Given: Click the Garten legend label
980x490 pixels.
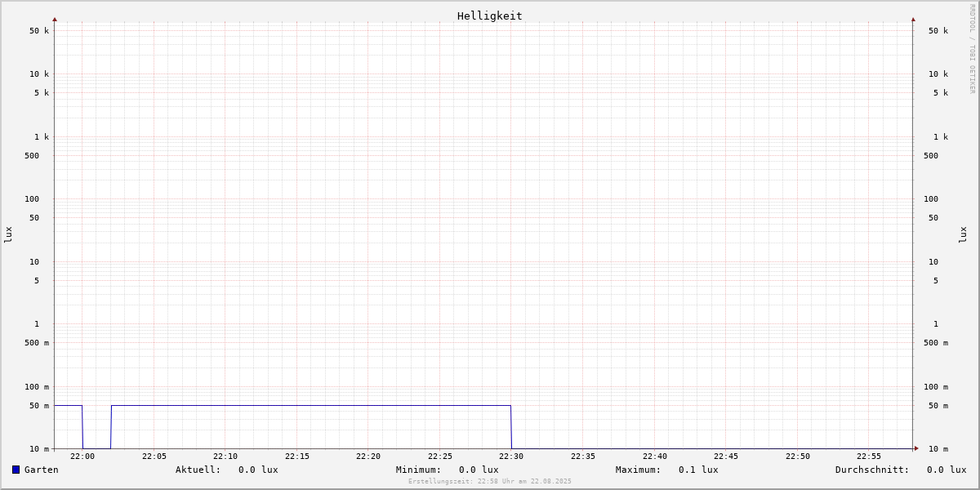Looking at the screenshot, I should pyautogui.click(x=42, y=470).
